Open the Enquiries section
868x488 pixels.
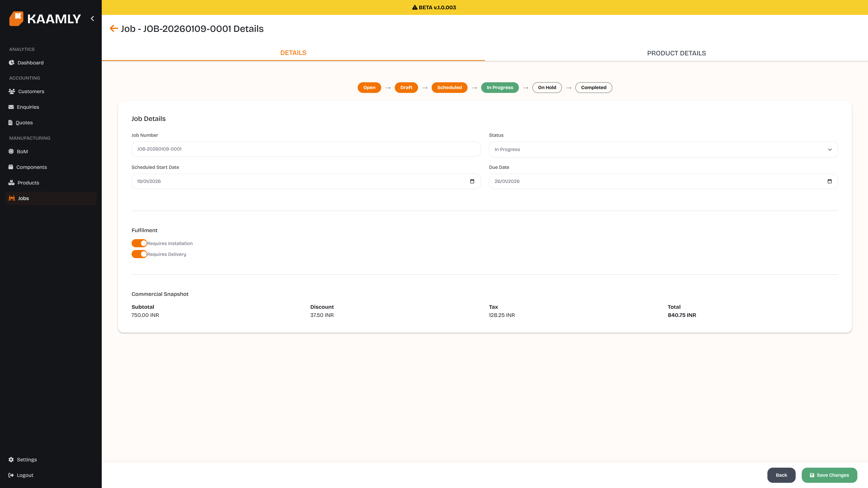tap(28, 107)
